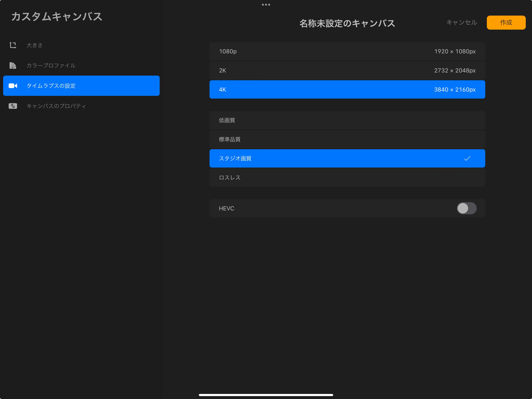Open the カラープロファイル section
This screenshot has width=532, height=399.
click(51, 65)
